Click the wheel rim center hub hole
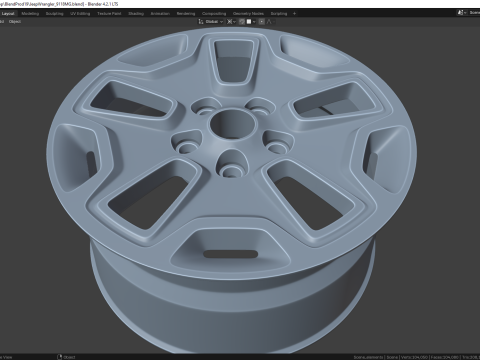This screenshot has width=480, height=360. (x=232, y=124)
